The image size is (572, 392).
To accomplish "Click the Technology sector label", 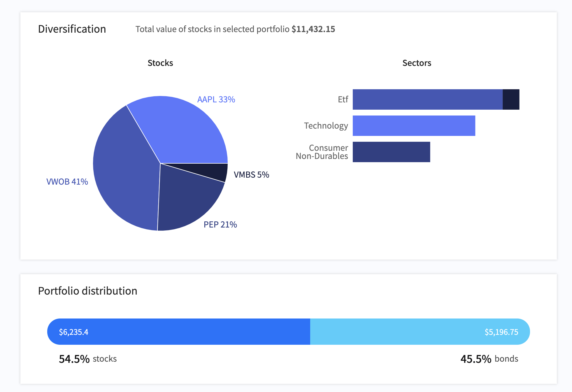I will coord(326,126).
